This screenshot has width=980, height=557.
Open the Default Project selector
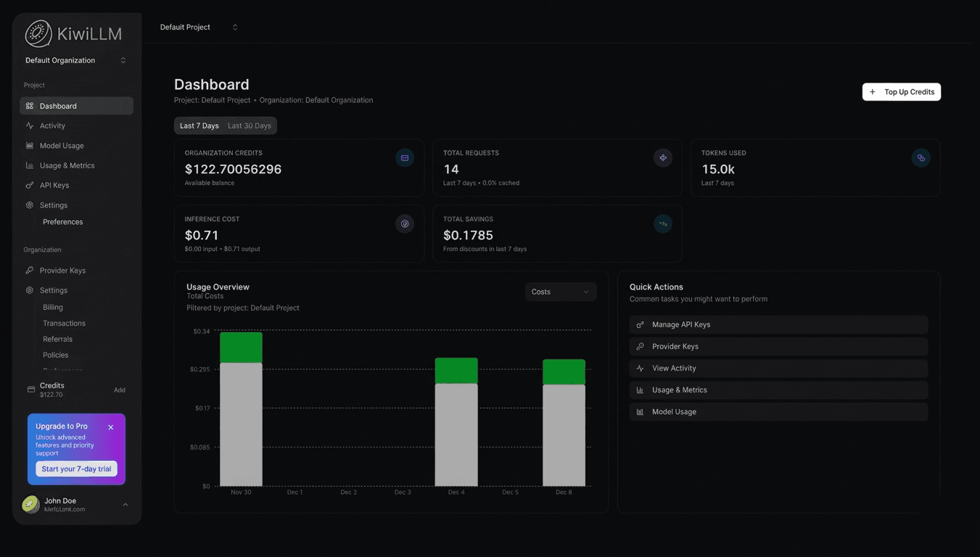(196, 26)
